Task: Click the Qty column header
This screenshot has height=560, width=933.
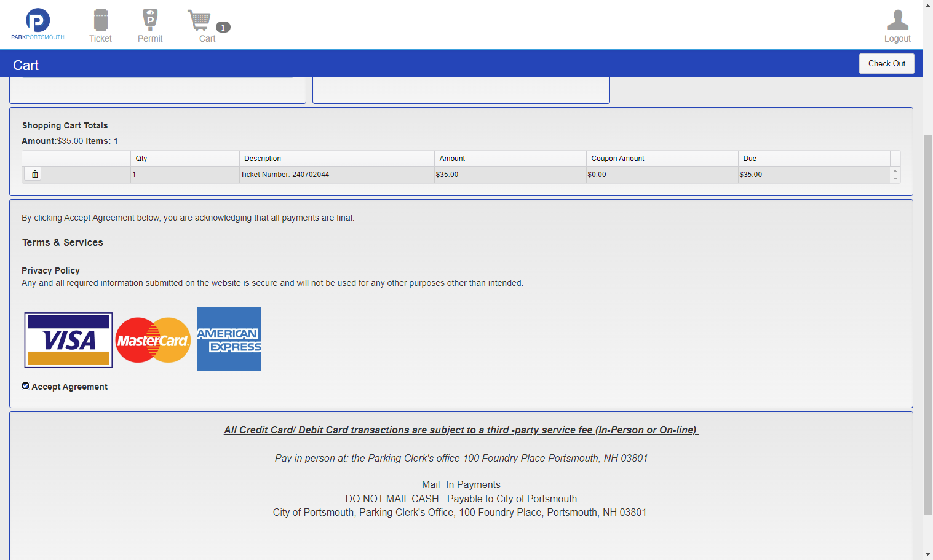Action: (x=185, y=159)
